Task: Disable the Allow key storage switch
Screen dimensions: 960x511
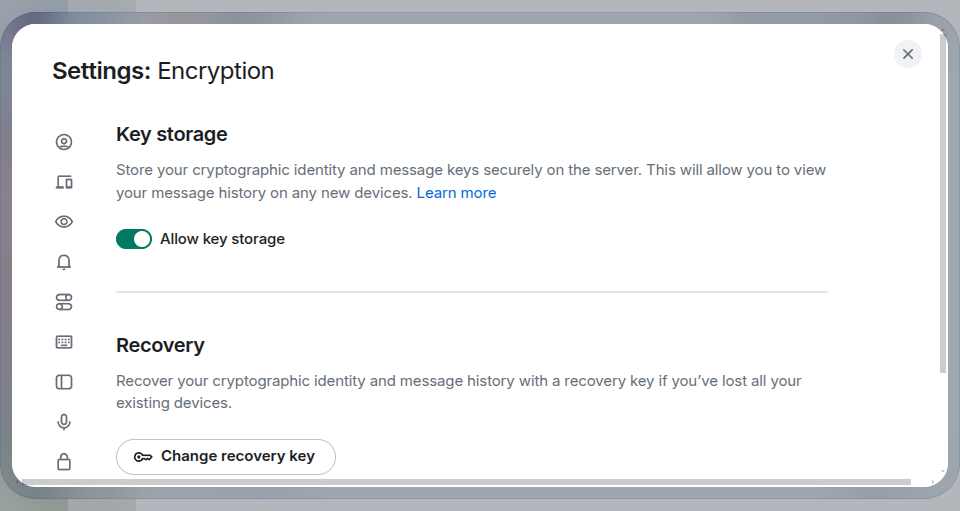Action: 134,239
